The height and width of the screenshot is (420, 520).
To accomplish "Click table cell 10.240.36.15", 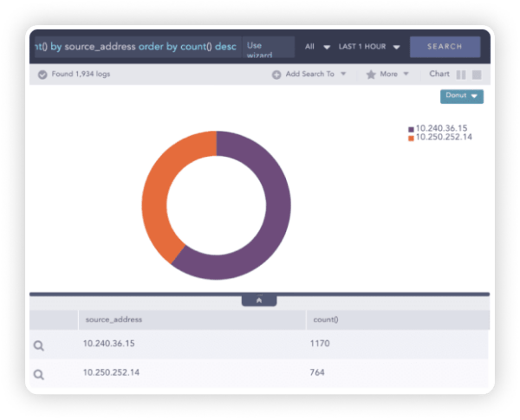I will [x=109, y=344].
